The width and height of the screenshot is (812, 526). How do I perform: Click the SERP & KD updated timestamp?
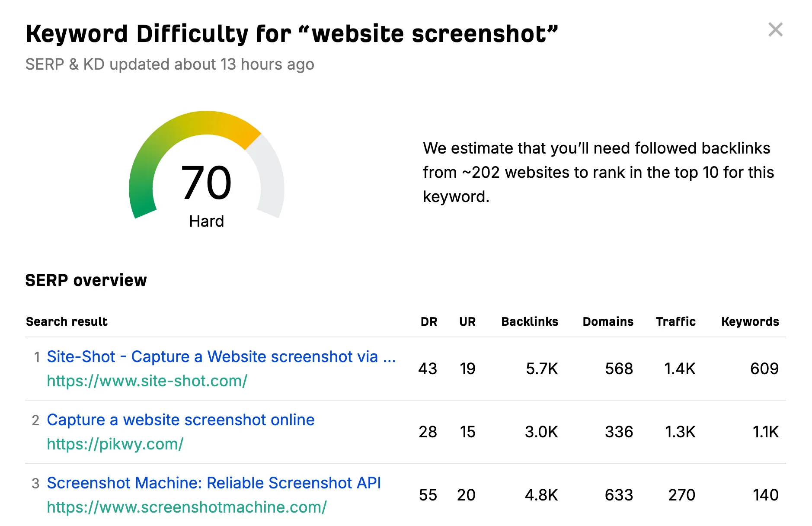[x=170, y=64]
